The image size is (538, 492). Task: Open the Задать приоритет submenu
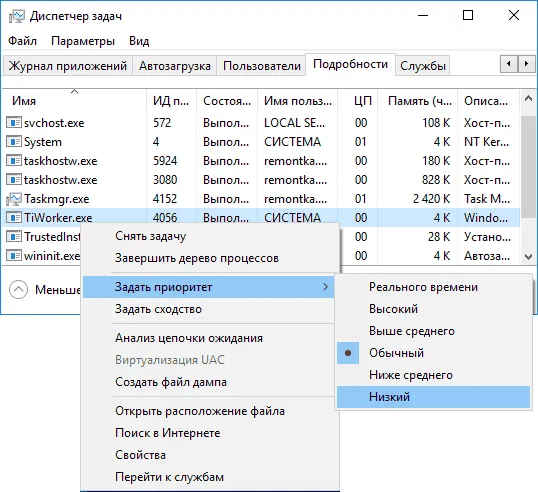pyautogui.click(x=209, y=287)
